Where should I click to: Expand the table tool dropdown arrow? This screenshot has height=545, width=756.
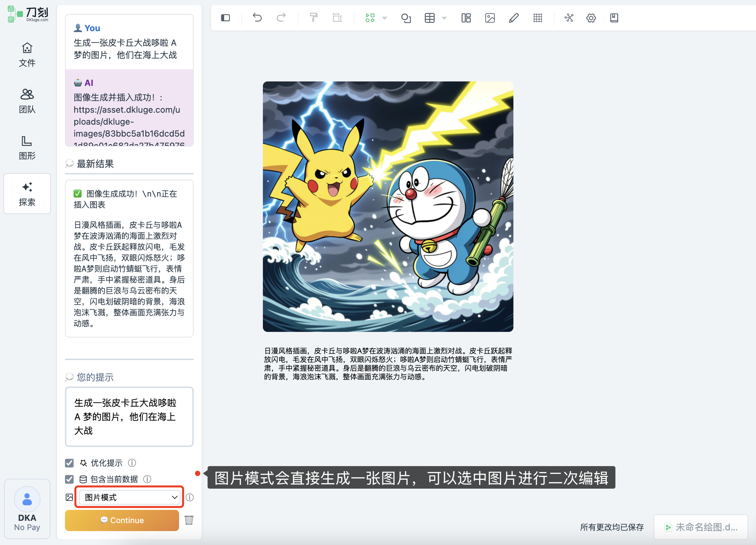click(x=444, y=18)
